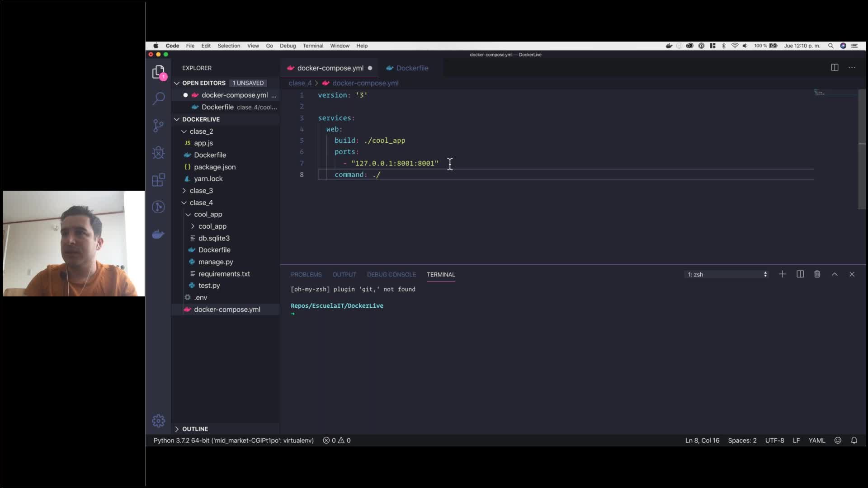Open the Docker whale sidebar view
This screenshot has width=868, height=488.
coord(159,234)
